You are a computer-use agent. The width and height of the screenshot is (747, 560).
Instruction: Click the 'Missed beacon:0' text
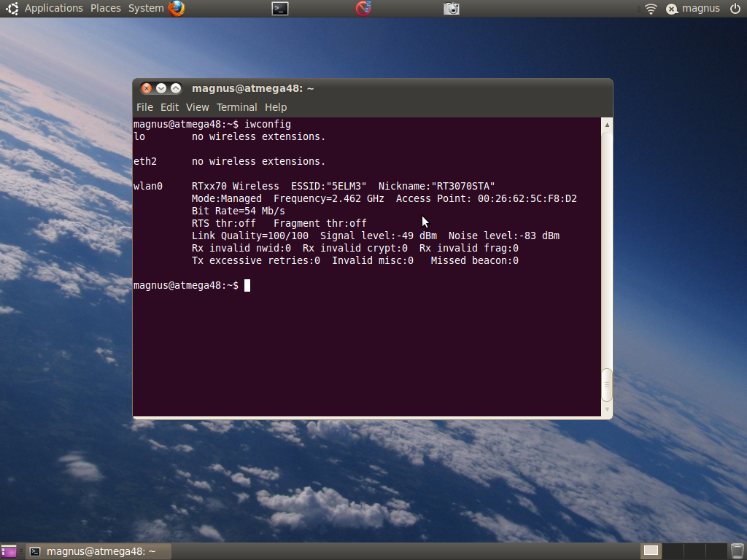[x=474, y=260]
